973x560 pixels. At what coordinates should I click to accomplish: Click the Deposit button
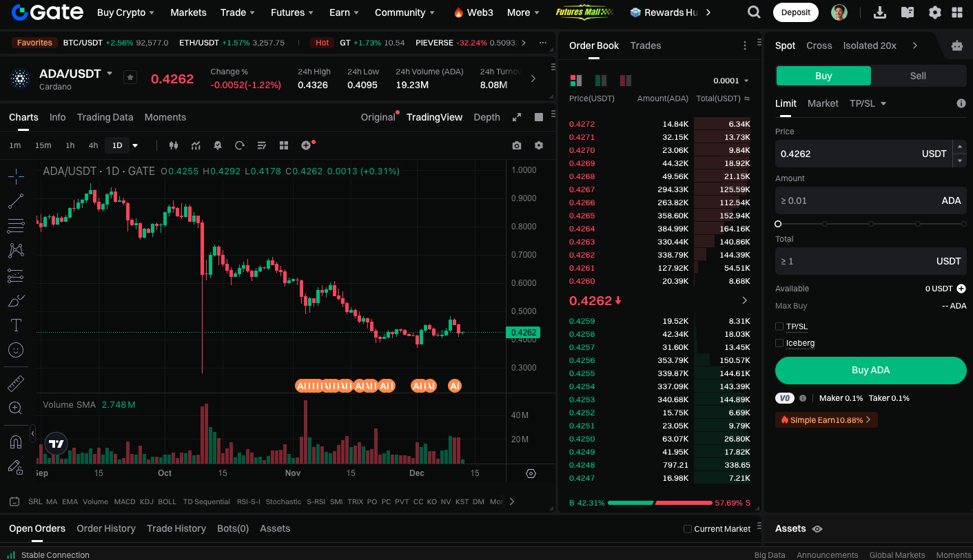[796, 12]
